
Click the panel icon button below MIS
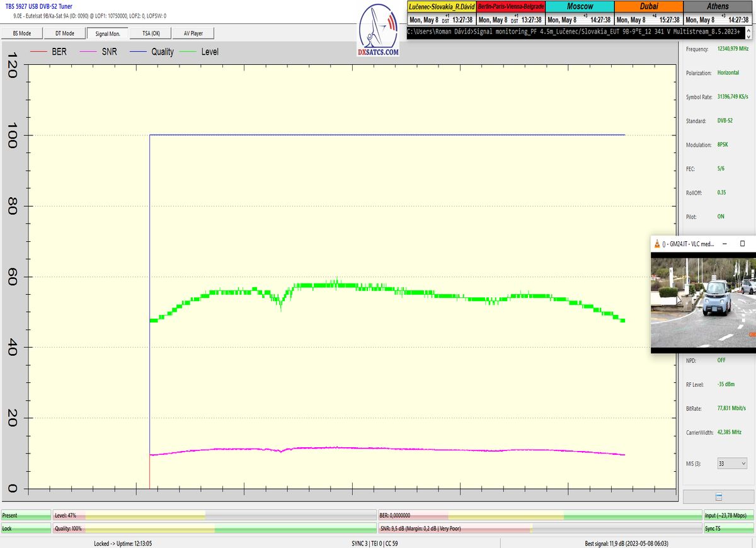tap(718, 496)
